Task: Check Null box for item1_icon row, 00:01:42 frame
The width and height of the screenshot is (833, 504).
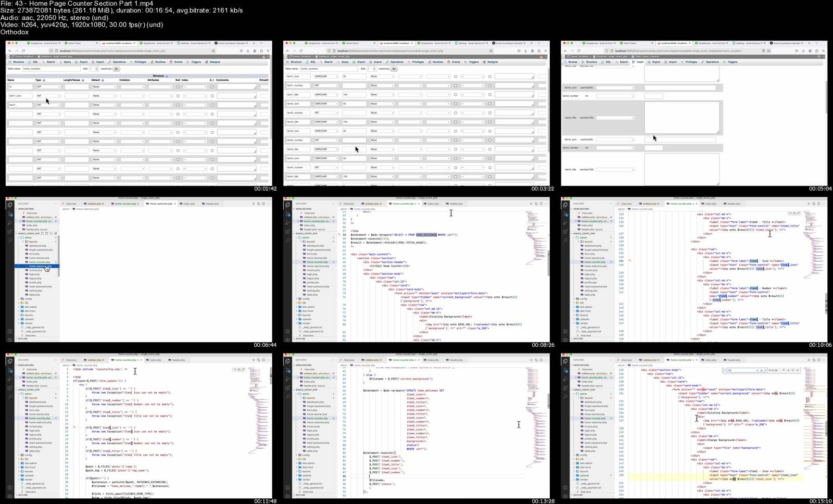Action: click(x=178, y=96)
